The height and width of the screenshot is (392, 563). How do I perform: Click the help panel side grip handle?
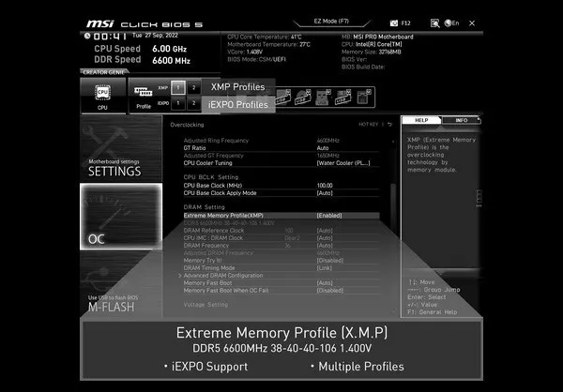[x=479, y=199]
